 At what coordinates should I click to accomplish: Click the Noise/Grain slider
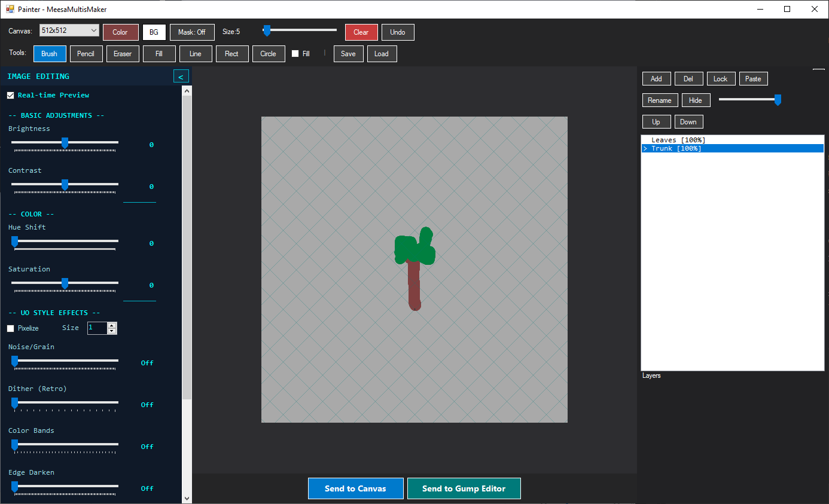[65, 362]
